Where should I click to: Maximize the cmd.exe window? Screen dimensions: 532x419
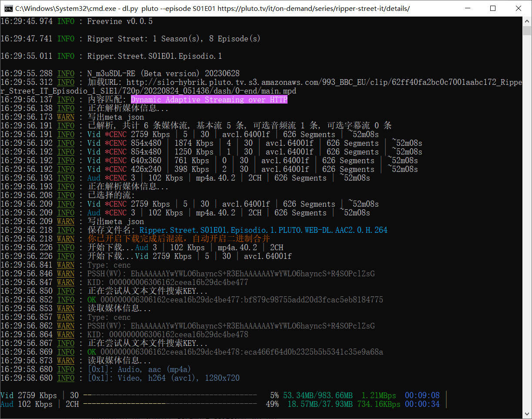click(492, 8)
